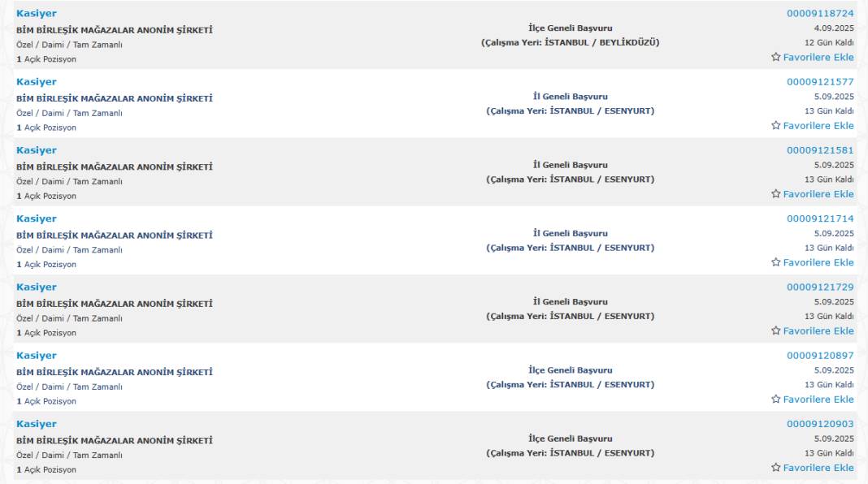This screenshot has height=484, width=868.
Task: Select listing number 00009121729
Action: (820, 287)
